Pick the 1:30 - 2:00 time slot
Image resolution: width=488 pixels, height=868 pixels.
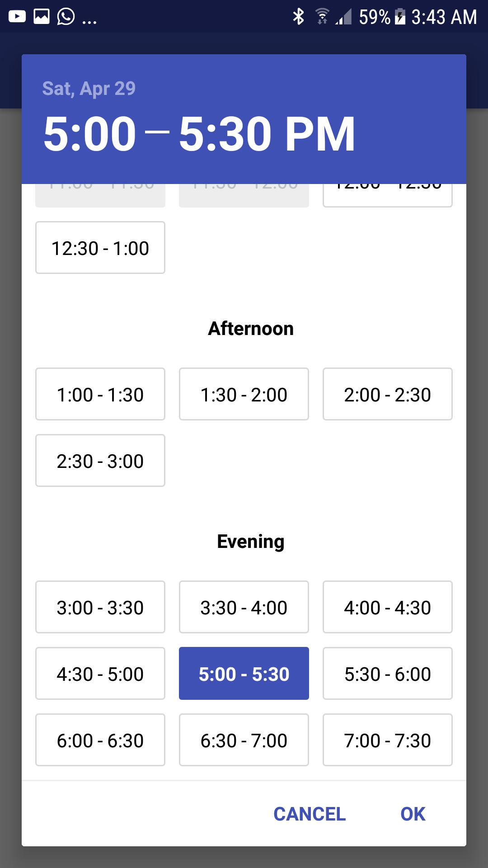[x=244, y=394]
